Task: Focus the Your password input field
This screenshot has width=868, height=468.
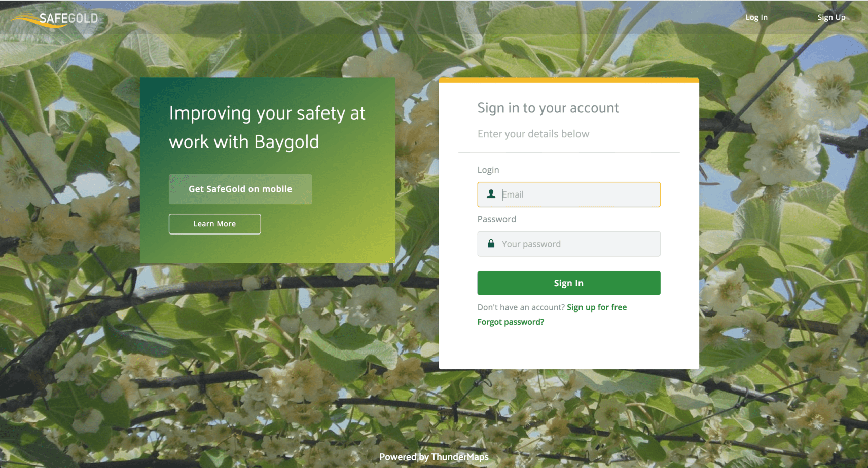Action: click(569, 244)
